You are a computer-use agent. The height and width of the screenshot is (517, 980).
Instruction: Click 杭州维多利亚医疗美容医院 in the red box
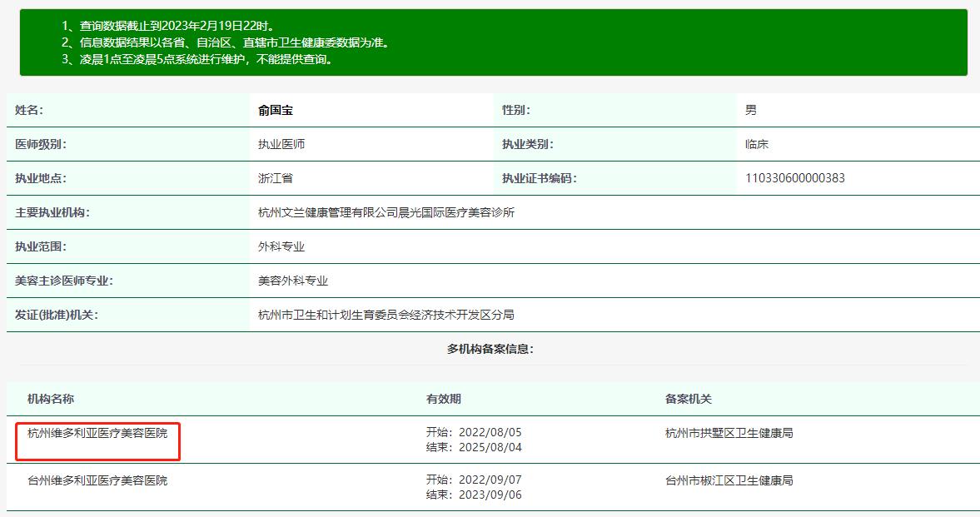[x=97, y=433]
